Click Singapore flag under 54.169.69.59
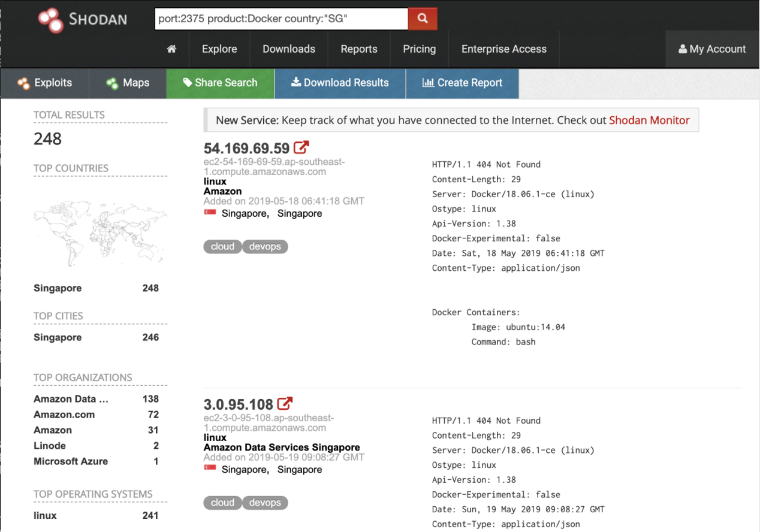760x532 pixels. point(210,213)
